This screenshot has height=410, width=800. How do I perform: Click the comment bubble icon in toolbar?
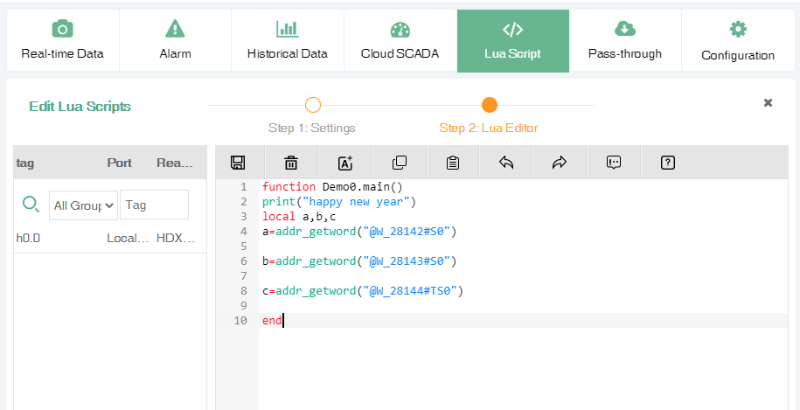click(614, 163)
